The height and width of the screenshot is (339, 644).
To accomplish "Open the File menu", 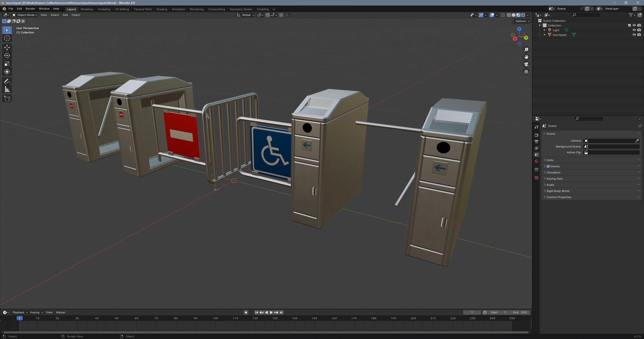I will 11,9.
